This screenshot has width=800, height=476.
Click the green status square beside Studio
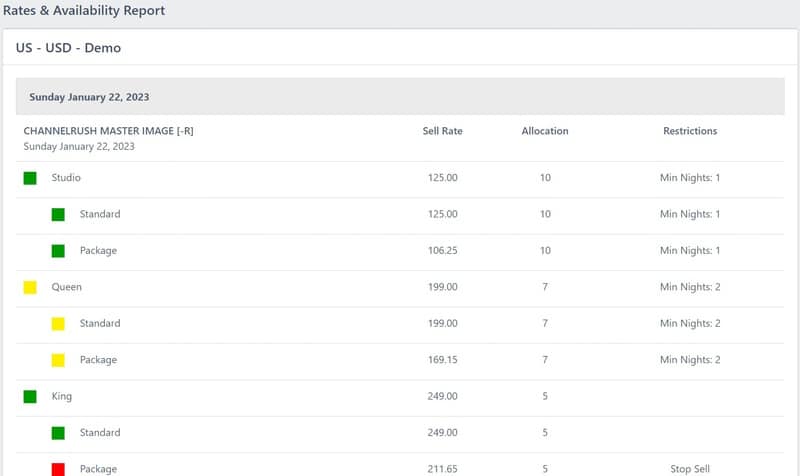[x=30, y=178]
